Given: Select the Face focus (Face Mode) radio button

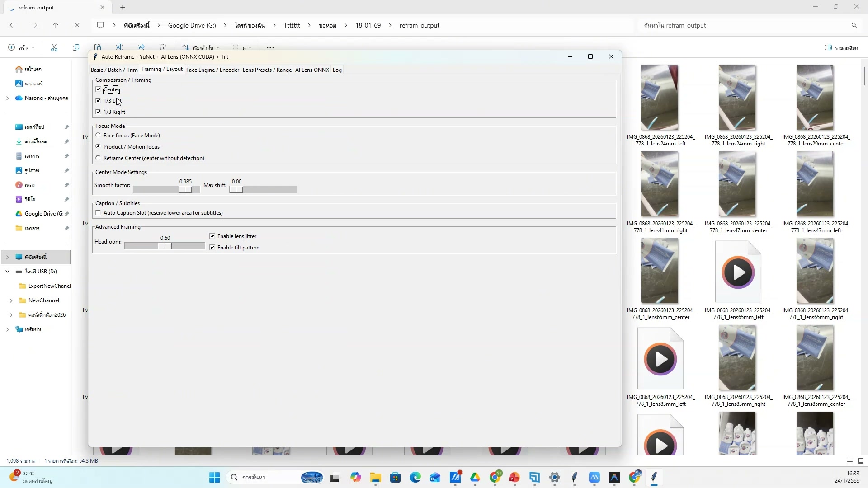Looking at the screenshot, I should tap(98, 135).
